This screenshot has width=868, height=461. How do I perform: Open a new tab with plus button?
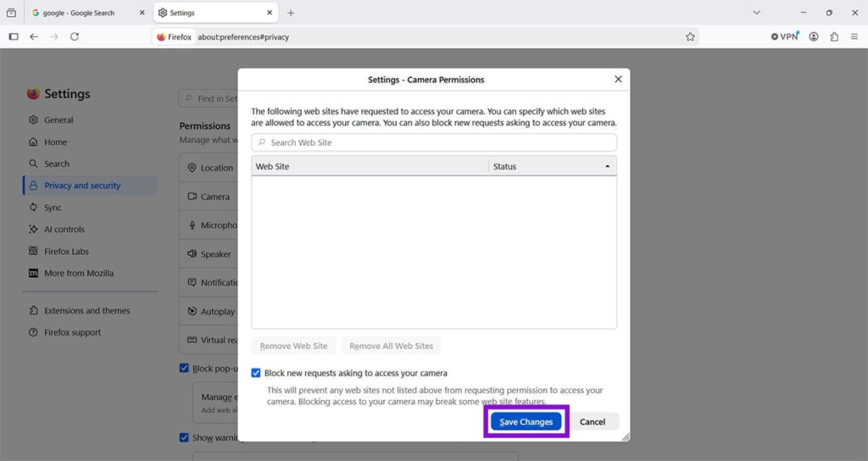click(291, 13)
